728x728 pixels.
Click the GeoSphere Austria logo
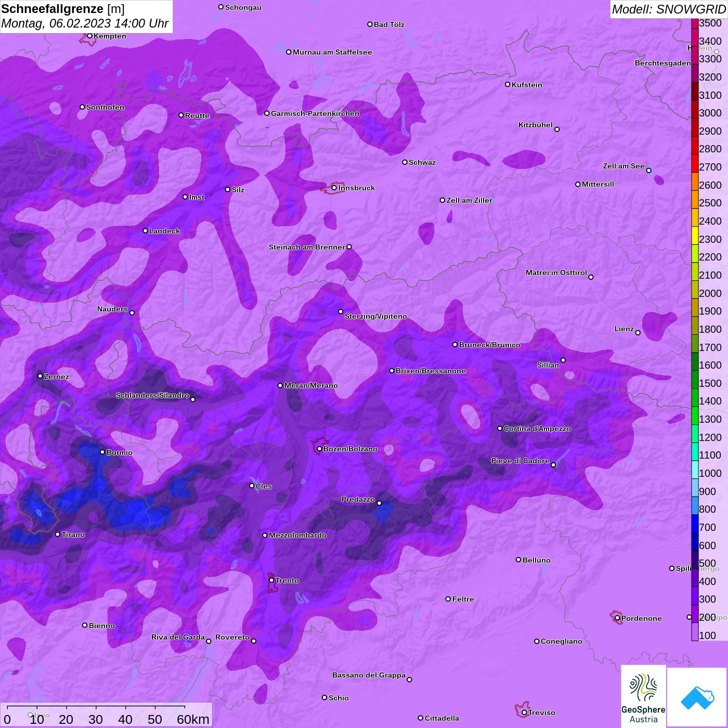click(643, 696)
